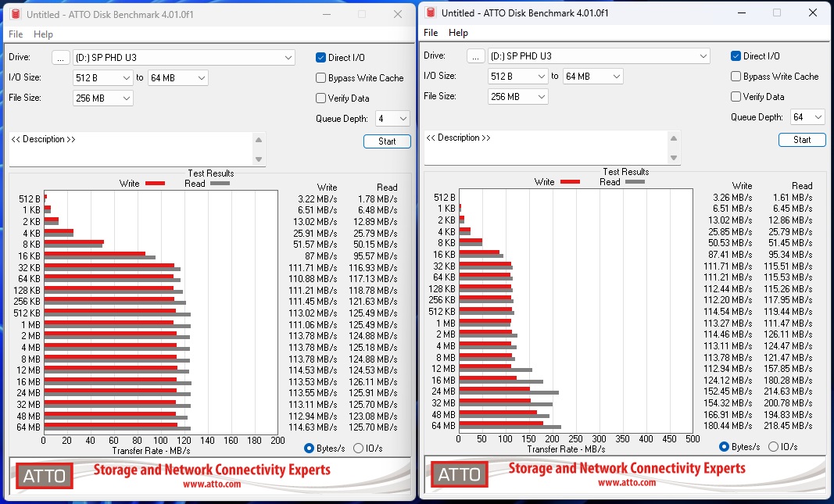834x504 pixels.
Task: Click 157.85 MB/s read value in right window
Action: click(788, 369)
